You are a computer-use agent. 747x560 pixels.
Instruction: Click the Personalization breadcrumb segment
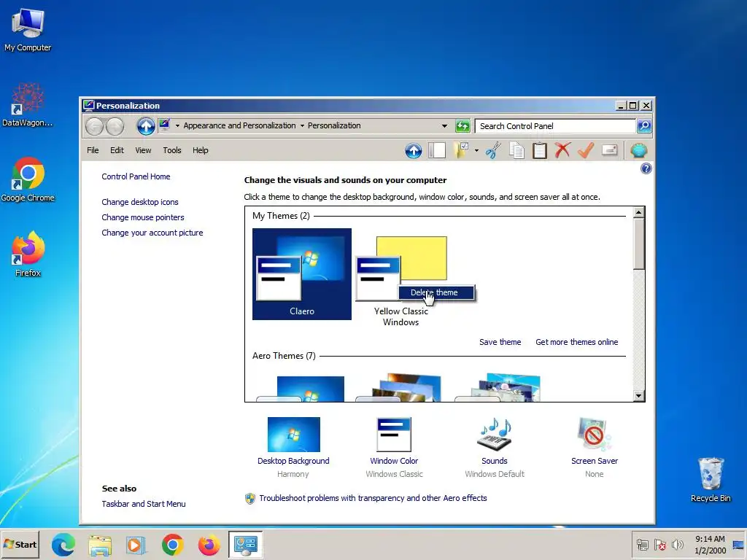pyautogui.click(x=334, y=125)
